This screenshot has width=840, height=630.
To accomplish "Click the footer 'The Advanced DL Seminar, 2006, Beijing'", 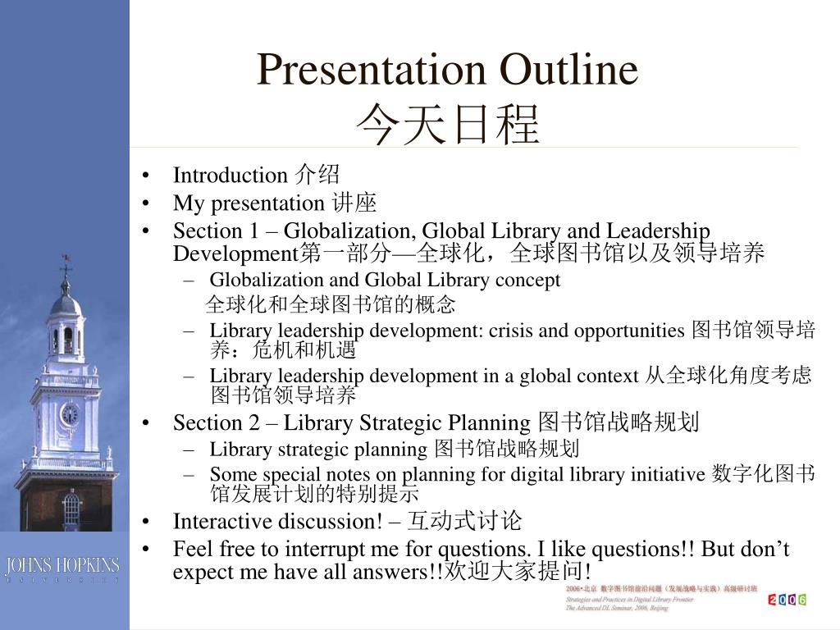I will (x=617, y=608).
